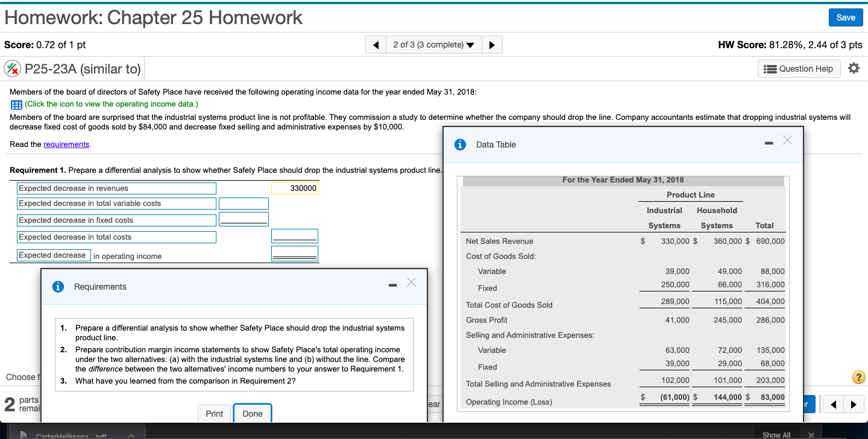Save the homework
The width and height of the screenshot is (868, 439).
click(846, 17)
